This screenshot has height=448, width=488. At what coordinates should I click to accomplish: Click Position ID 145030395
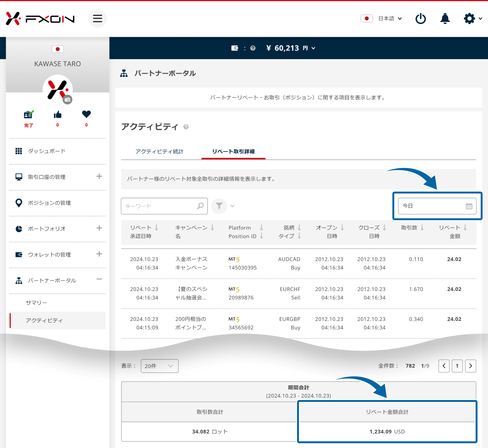[242, 268]
